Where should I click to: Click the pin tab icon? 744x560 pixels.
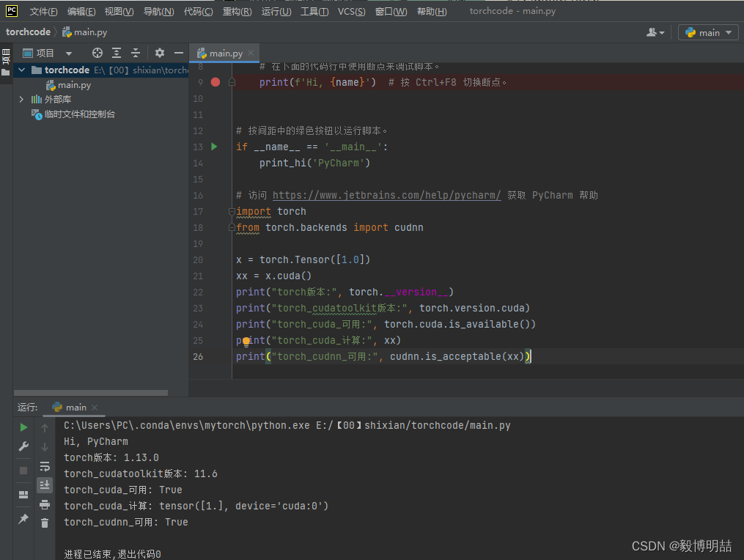point(23,519)
